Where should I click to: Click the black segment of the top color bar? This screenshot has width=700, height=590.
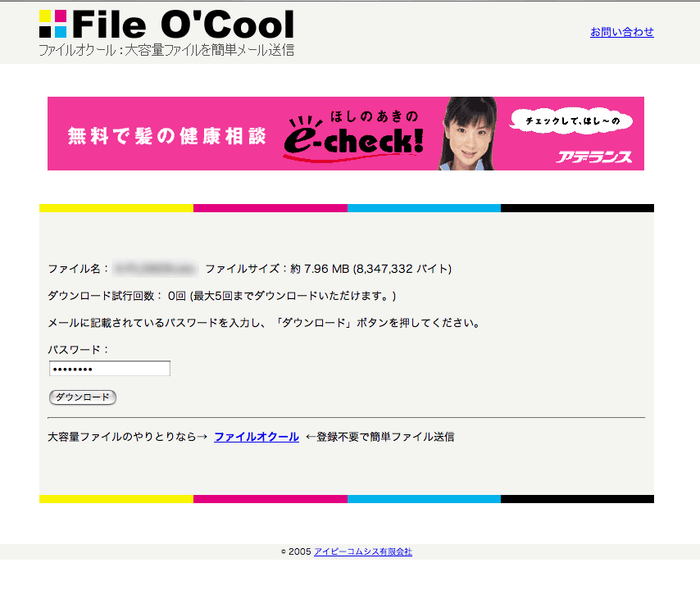pos(577,208)
